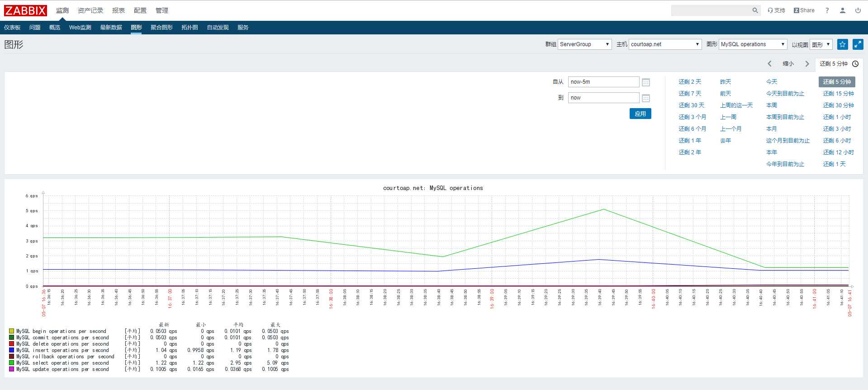Open the Monitoring main menu
Screen dimensions: 868x390
(x=62, y=10)
